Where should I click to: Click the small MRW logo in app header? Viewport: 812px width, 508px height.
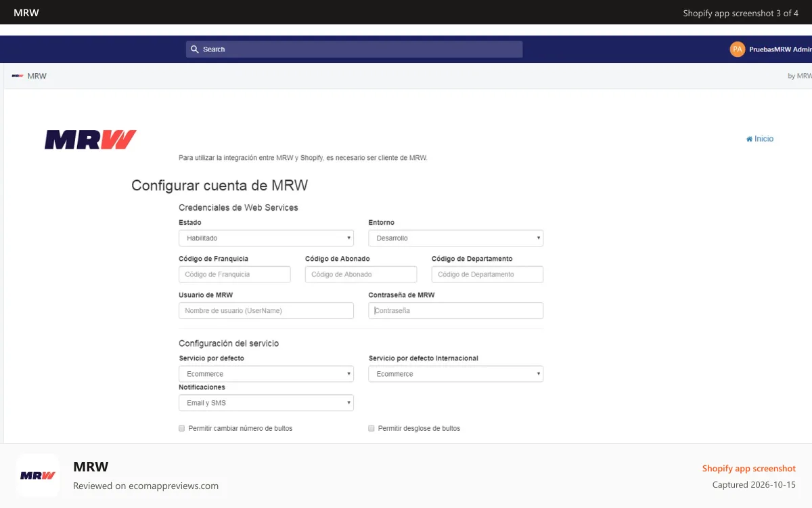17,76
